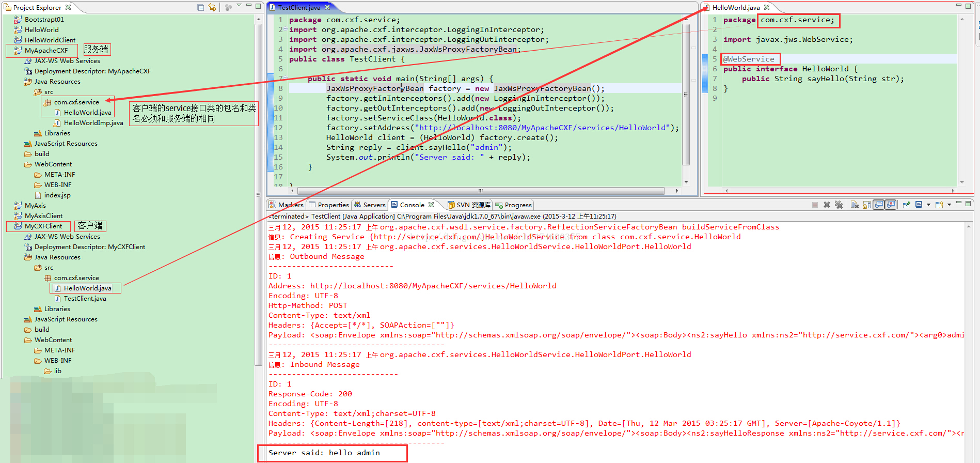
Task: Click the Open Console icon
Action: tap(939, 205)
